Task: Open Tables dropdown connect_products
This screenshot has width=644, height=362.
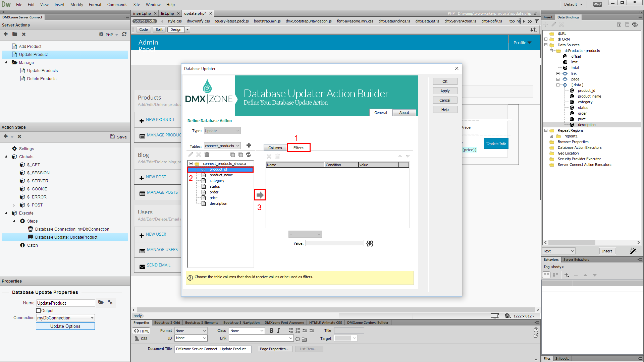Action: 222,146
